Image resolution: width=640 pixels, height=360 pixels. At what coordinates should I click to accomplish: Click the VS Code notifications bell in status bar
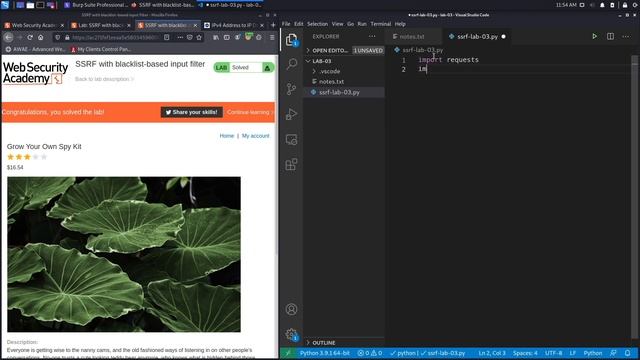point(627,353)
